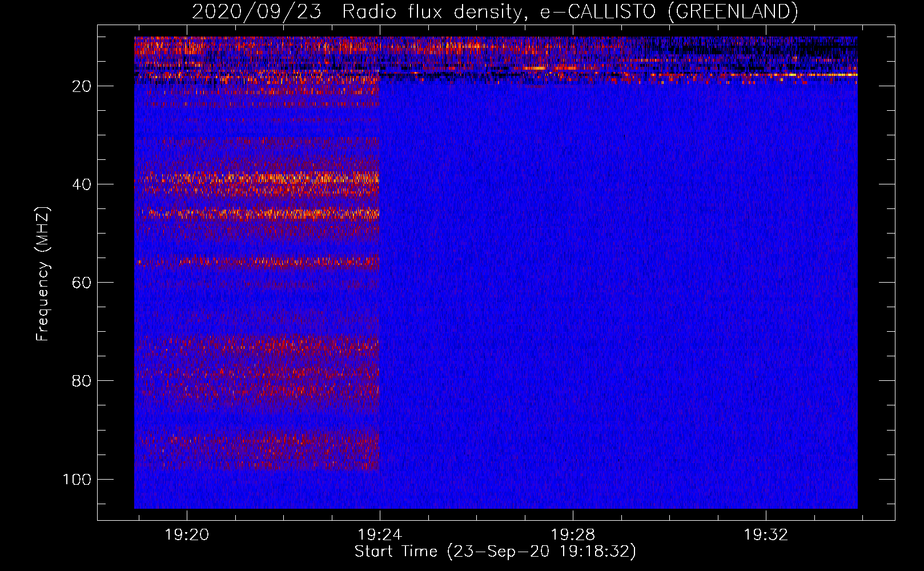Click the "Start Time (23-Sep-20 19:18:32)" label
Image resolution: width=924 pixels, height=571 pixels.
[495, 552]
